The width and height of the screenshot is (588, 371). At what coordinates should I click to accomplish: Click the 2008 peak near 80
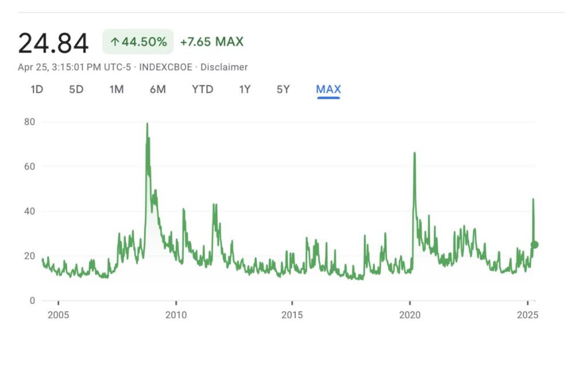147,124
